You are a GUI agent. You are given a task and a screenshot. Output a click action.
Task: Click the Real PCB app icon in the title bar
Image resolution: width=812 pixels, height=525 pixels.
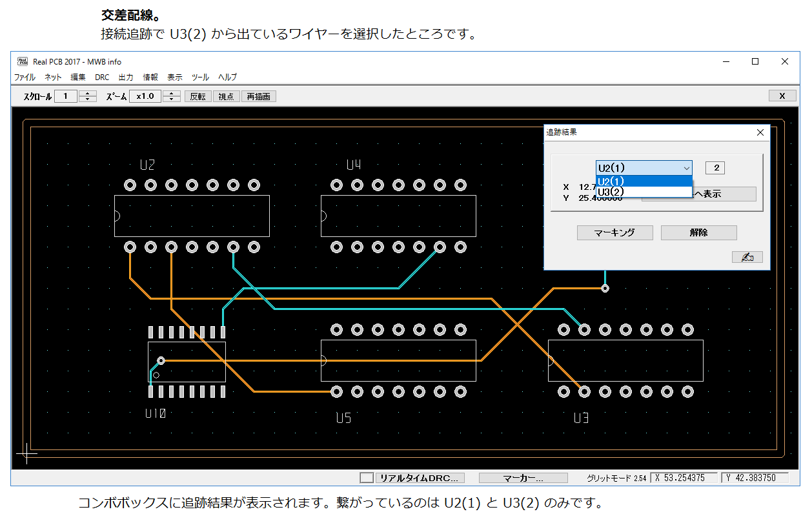pos(23,61)
